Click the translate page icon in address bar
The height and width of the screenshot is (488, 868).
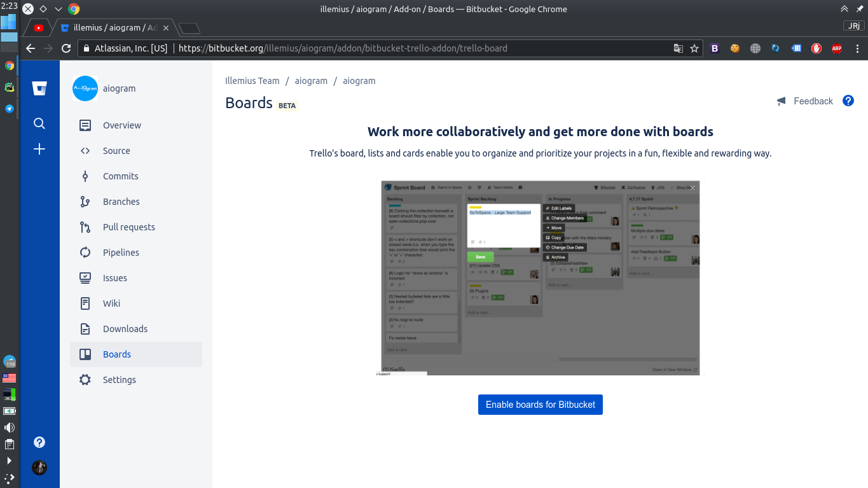pos(679,48)
